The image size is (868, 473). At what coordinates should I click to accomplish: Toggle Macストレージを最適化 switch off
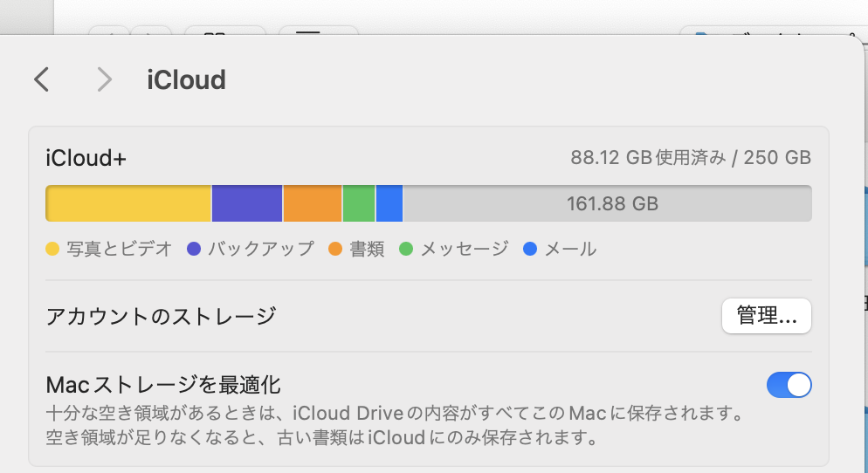(789, 385)
